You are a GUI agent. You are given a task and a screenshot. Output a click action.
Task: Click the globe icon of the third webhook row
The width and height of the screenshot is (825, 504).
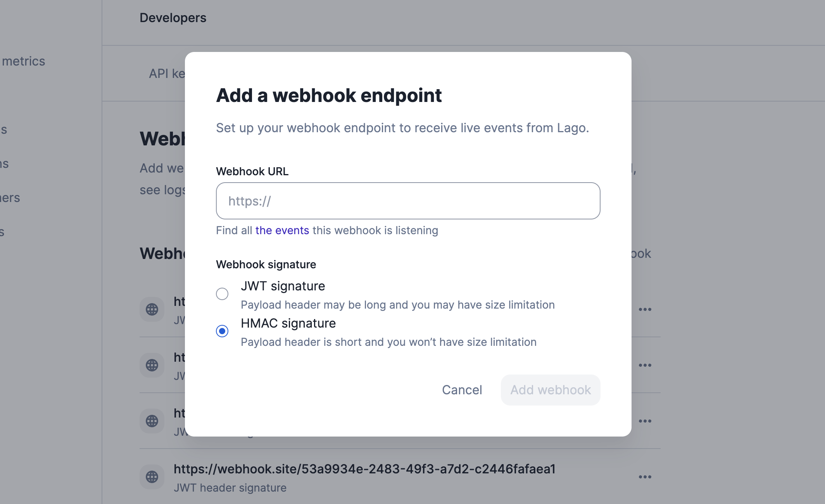tap(152, 421)
